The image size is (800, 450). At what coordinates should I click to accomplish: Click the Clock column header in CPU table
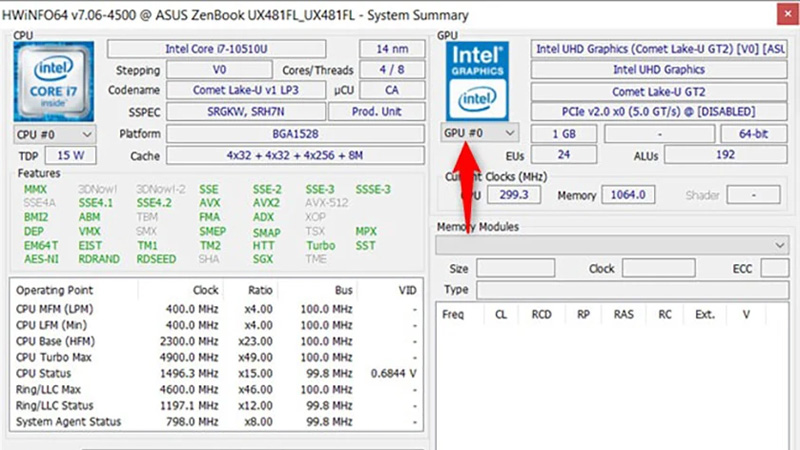tap(205, 290)
